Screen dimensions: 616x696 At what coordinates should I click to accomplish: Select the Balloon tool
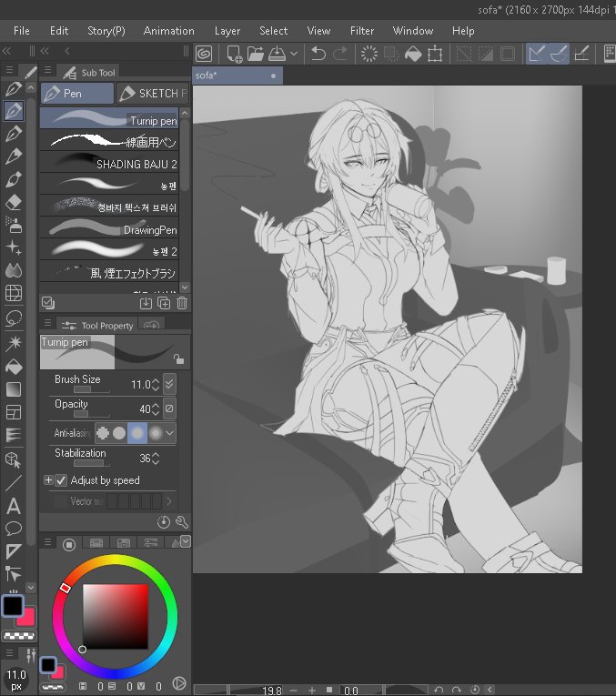[x=14, y=529]
